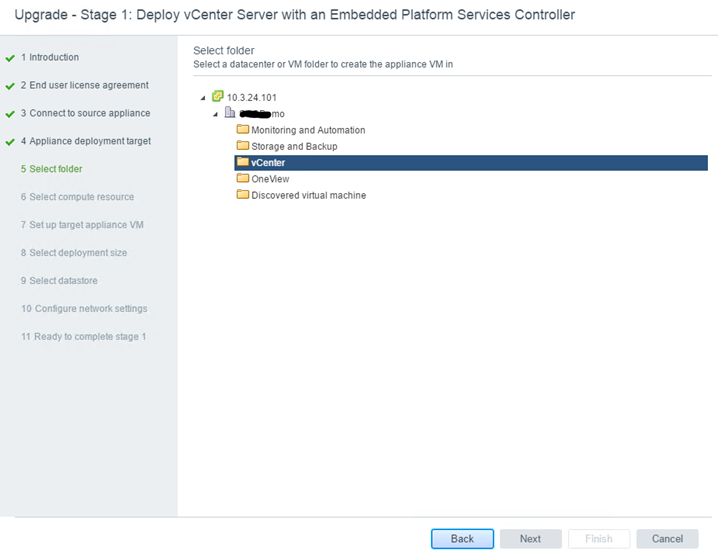Screen dimensions: 718x554
Task: Select step 9 Select datastore
Action: pyautogui.click(x=59, y=281)
